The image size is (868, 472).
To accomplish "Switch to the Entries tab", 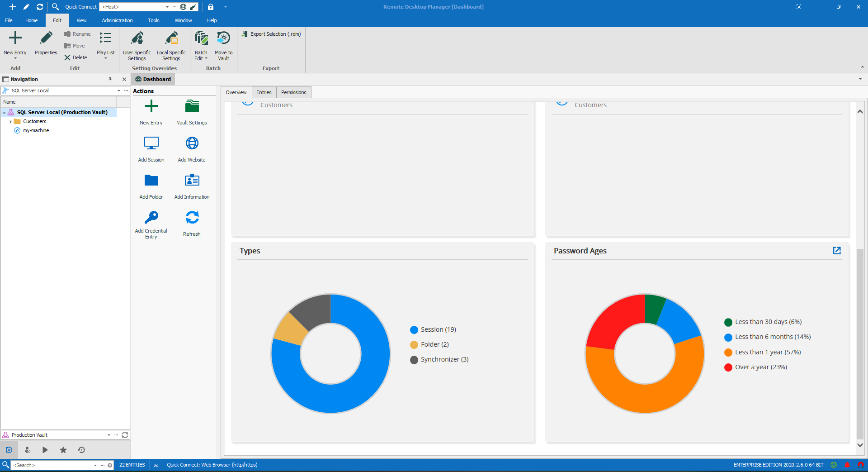I will [x=264, y=92].
